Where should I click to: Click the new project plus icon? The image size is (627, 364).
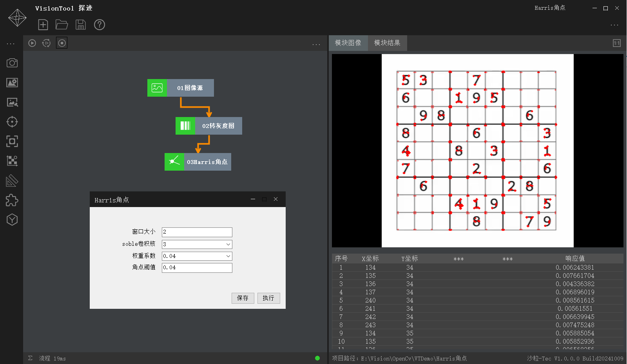coord(43,25)
